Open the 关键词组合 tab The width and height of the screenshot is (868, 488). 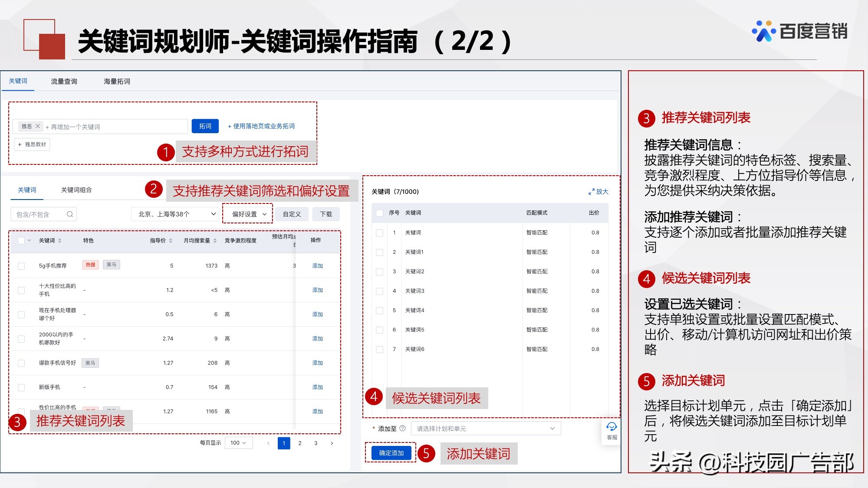(76, 190)
